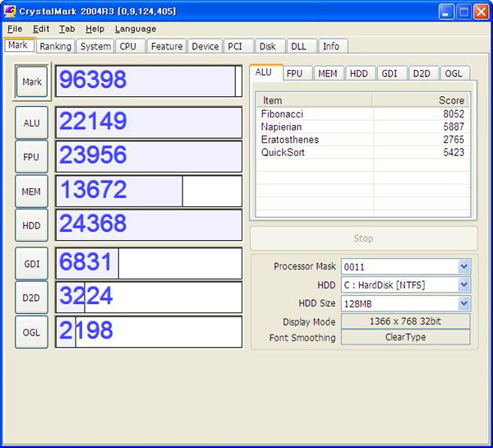Image resolution: width=493 pixels, height=448 pixels.
Task: Switch to the Feature tab
Action: (x=167, y=46)
